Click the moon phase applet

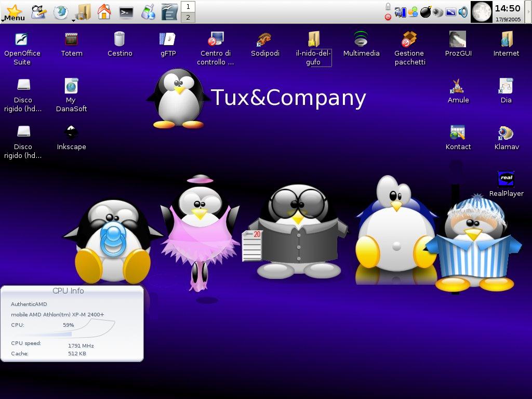tap(481, 12)
